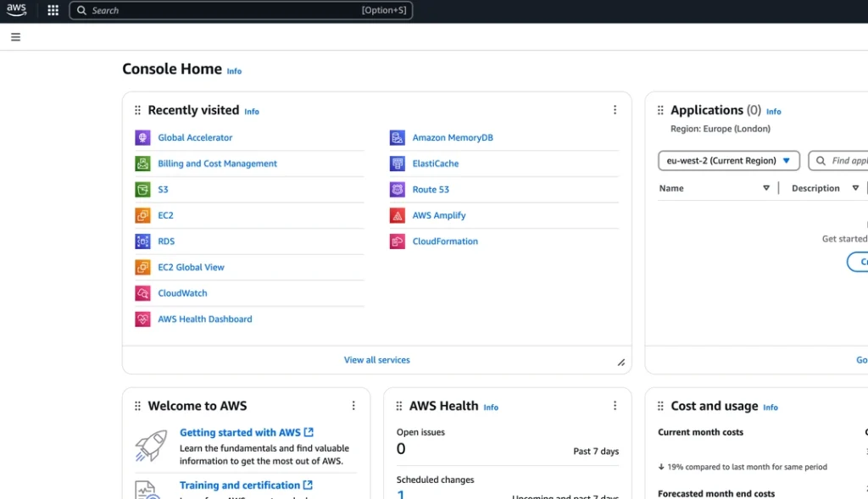
Task: Open the Global Accelerator link
Action: (195, 137)
